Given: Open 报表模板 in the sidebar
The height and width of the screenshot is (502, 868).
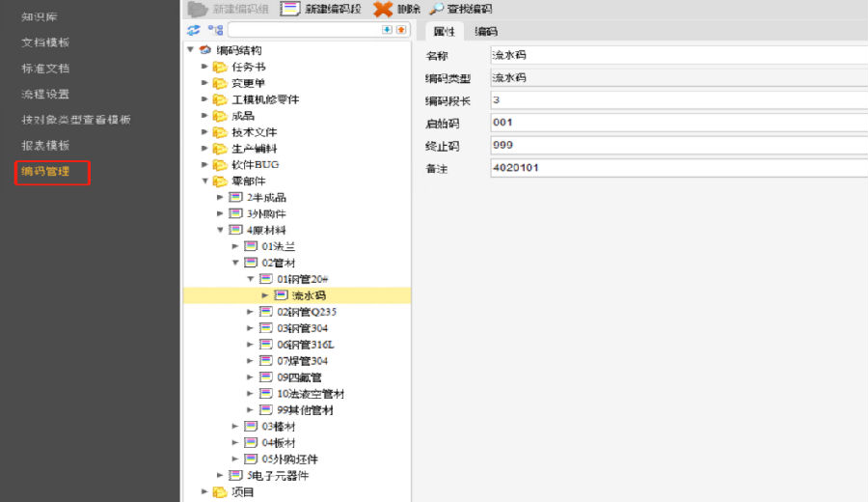Looking at the screenshot, I should coord(45,145).
